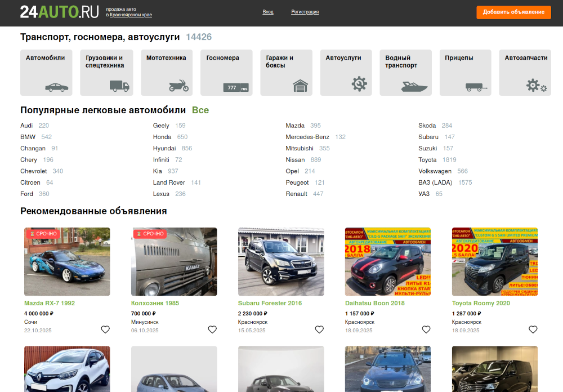The height and width of the screenshot is (392, 563).
Task: Open the Регистрация link
Action: (x=305, y=12)
